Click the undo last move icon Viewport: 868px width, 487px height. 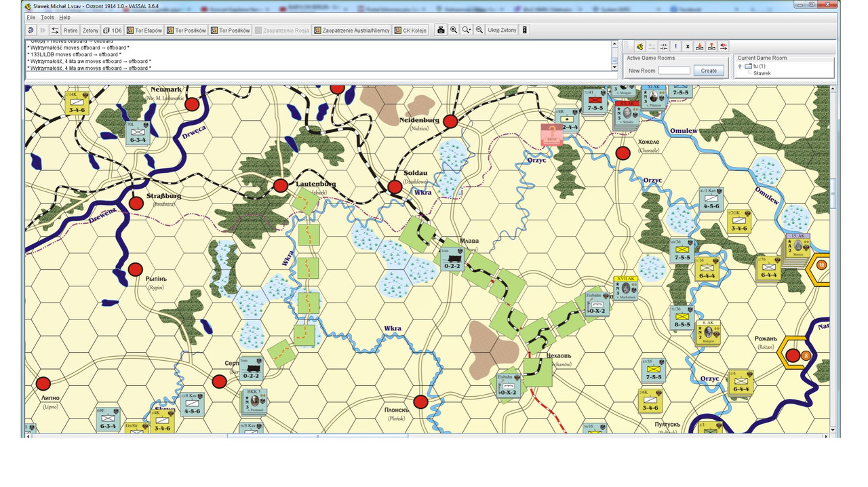tap(31, 31)
